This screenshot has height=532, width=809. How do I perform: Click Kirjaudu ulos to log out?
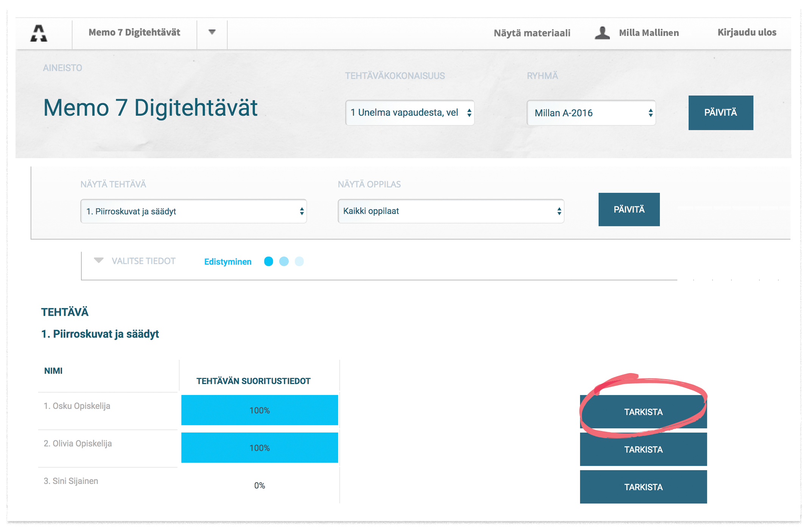pos(747,33)
